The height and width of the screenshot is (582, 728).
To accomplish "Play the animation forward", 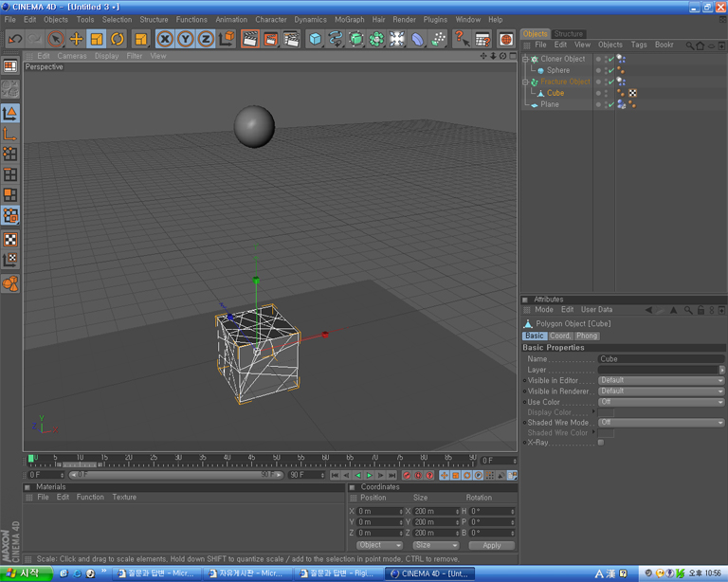I will (x=370, y=475).
